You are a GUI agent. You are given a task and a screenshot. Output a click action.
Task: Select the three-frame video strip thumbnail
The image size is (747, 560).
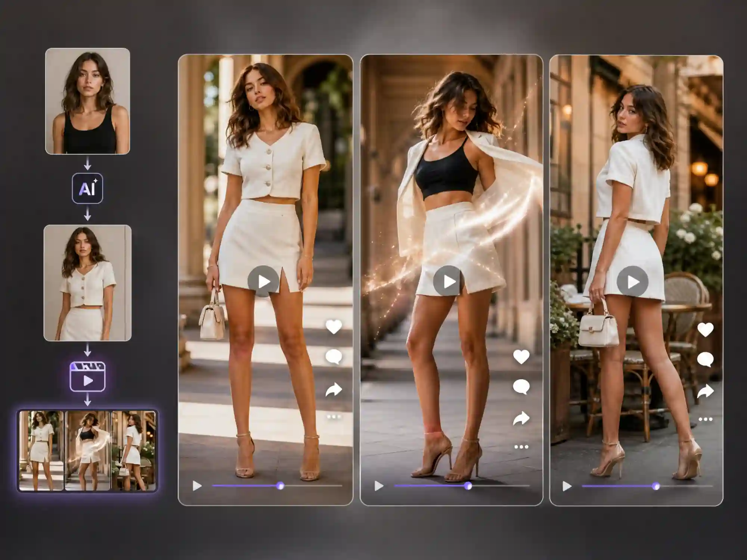[87, 451]
